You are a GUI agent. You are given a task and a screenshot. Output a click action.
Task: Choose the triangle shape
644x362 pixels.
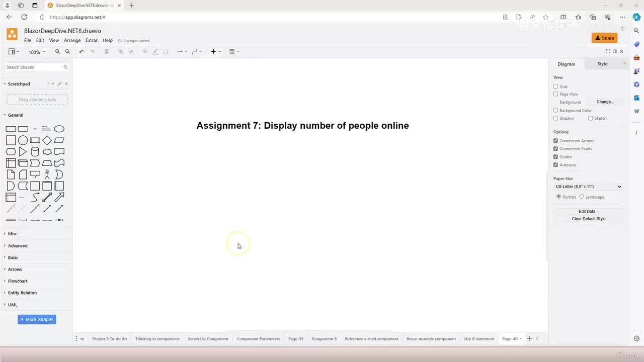[23, 152]
